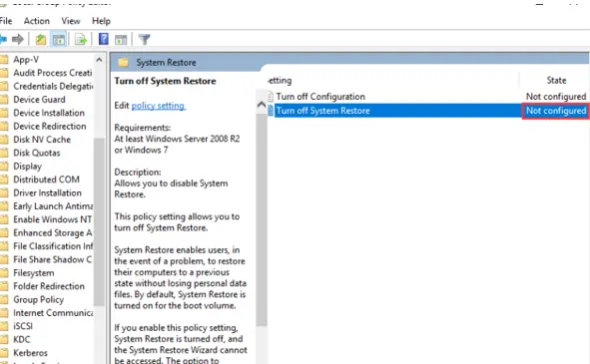Open the Help menu

[101, 21]
